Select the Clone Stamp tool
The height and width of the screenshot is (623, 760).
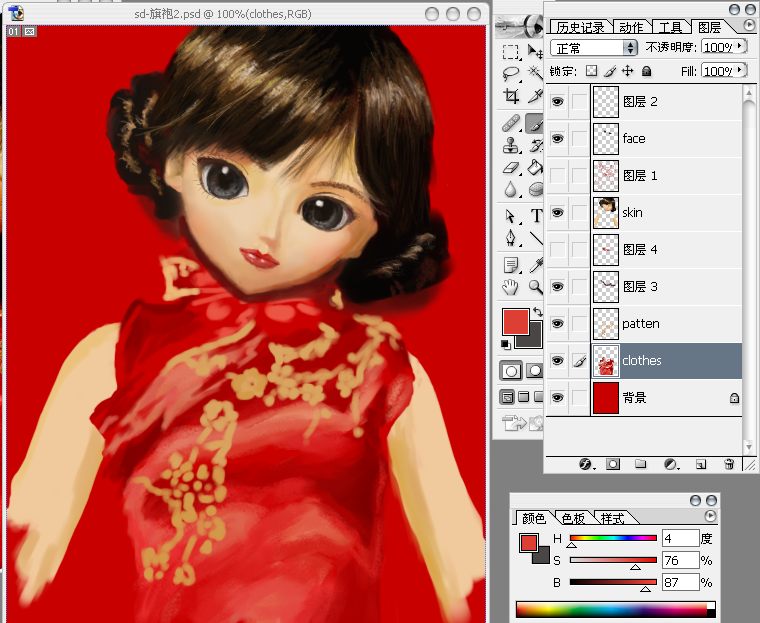pyautogui.click(x=510, y=145)
